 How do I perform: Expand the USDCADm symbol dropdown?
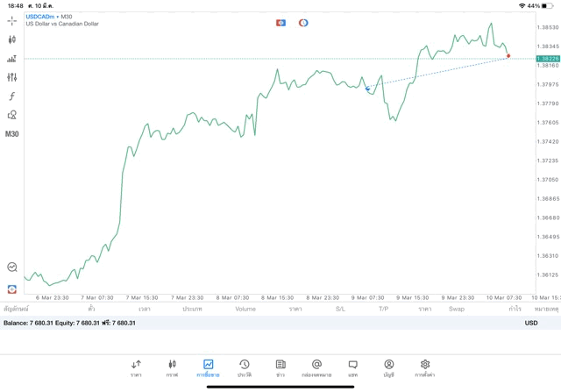click(40, 17)
